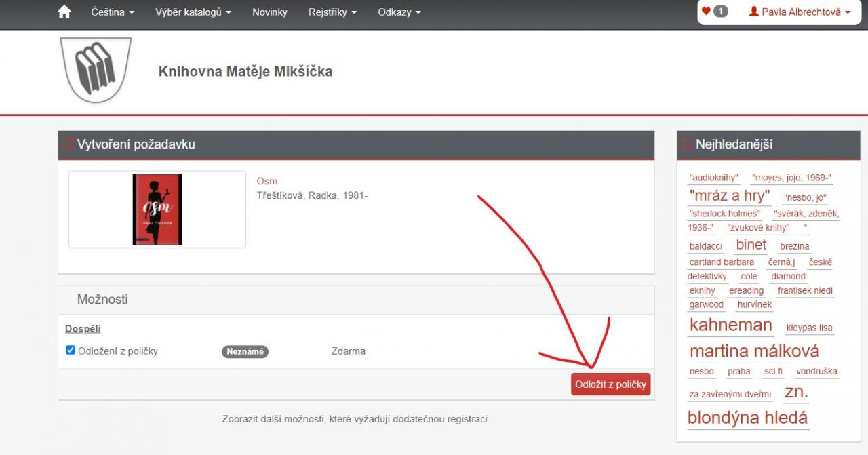Expand the Čeština language dropdown
The width and height of the screenshot is (868, 455).
pyautogui.click(x=112, y=12)
